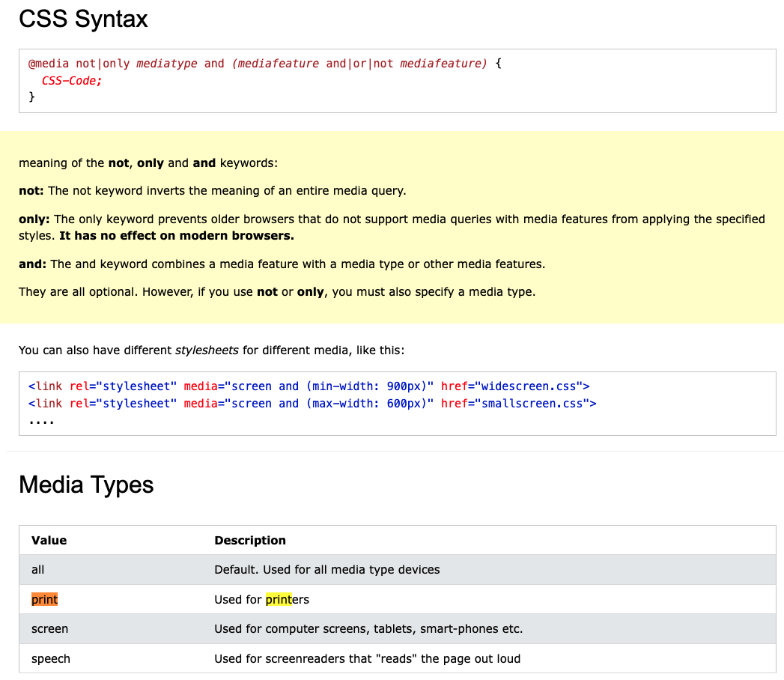The image size is (784, 680).
Task: Click the not: keyword definition line
Action: point(213,190)
